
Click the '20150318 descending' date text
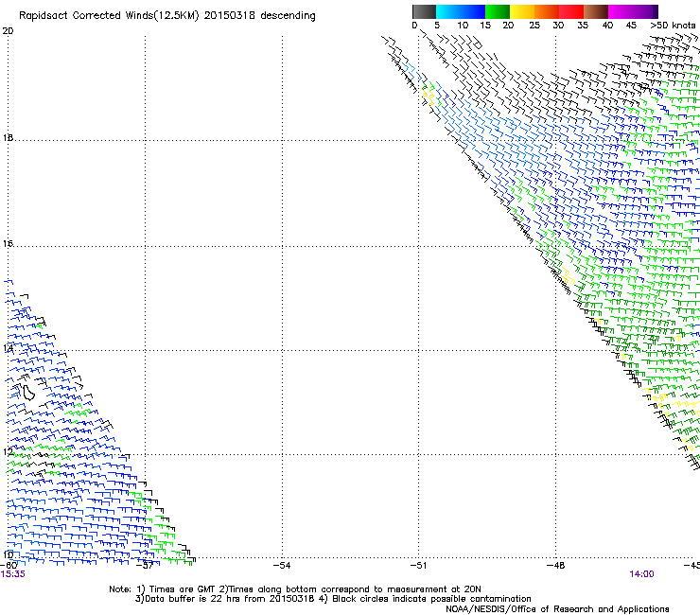(259, 15)
